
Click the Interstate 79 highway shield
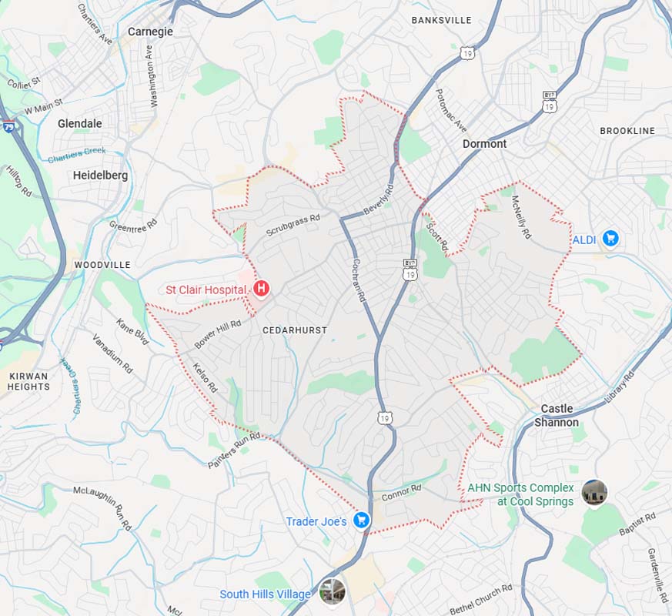pyautogui.click(x=8, y=126)
